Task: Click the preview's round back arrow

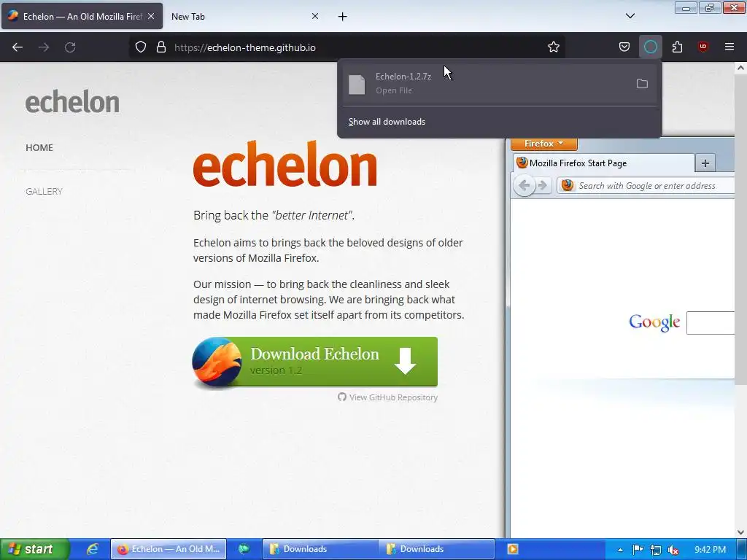Action: tap(524, 185)
